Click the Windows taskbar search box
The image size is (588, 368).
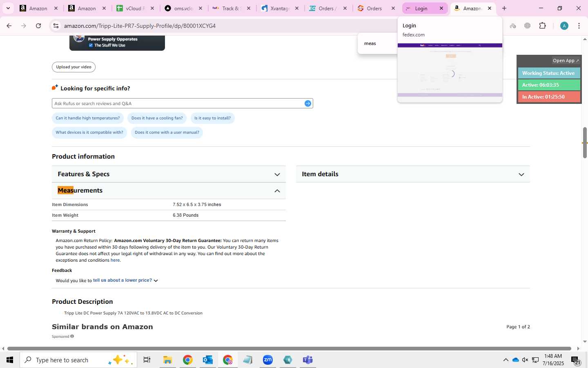coord(78,360)
